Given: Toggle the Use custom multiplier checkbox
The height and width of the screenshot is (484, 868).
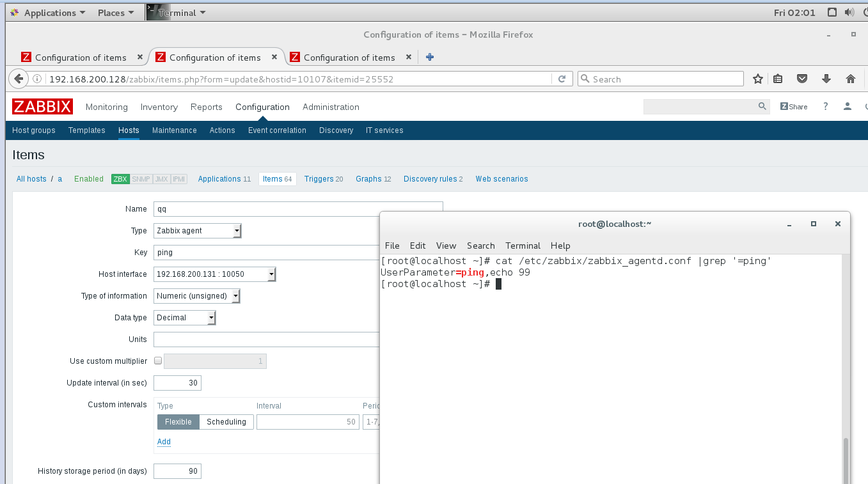Looking at the screenshot, I should click(x=158, y=361).
